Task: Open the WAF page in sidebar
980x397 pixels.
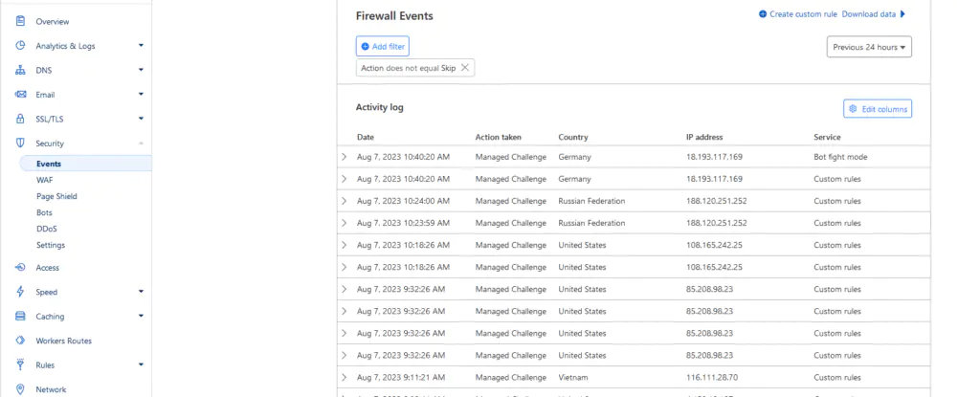Action: (x=44, y=180)
